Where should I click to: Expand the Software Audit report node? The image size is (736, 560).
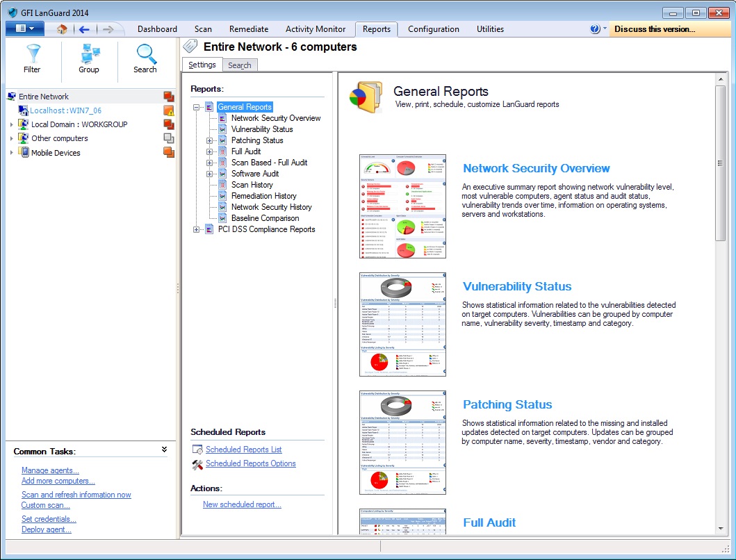point(209,174)
